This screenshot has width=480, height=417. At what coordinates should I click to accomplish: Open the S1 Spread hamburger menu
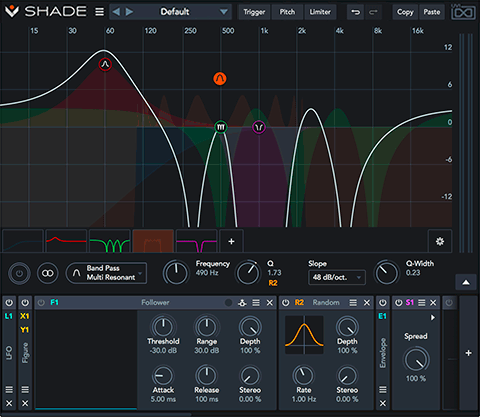[422, 303]
